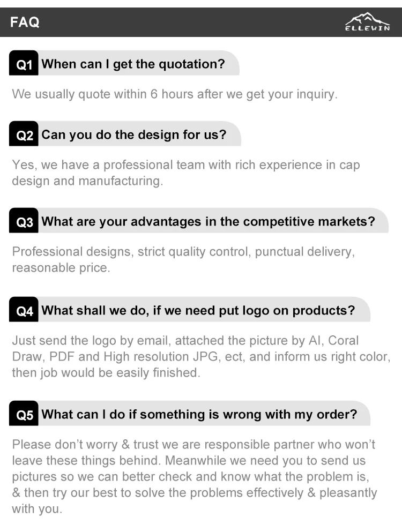402x532 pixels.
Task: Click the FAQ header title
Action: [25, 23]
